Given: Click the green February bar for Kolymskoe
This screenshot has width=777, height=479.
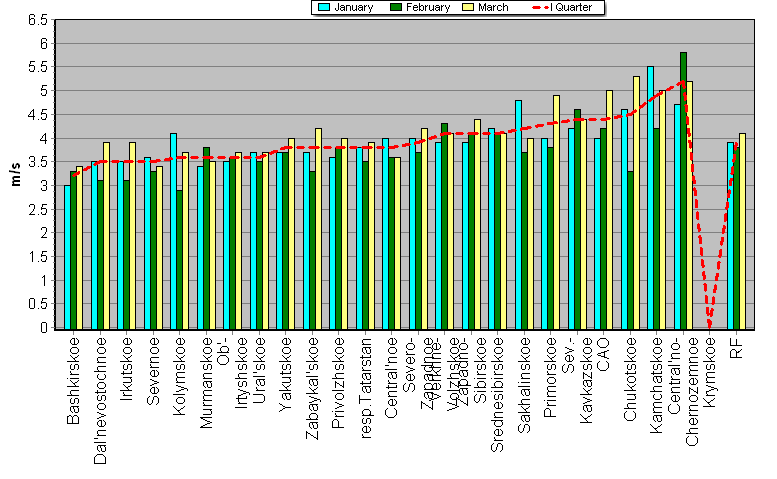Looking at the screenshot, I should [179, 260].
